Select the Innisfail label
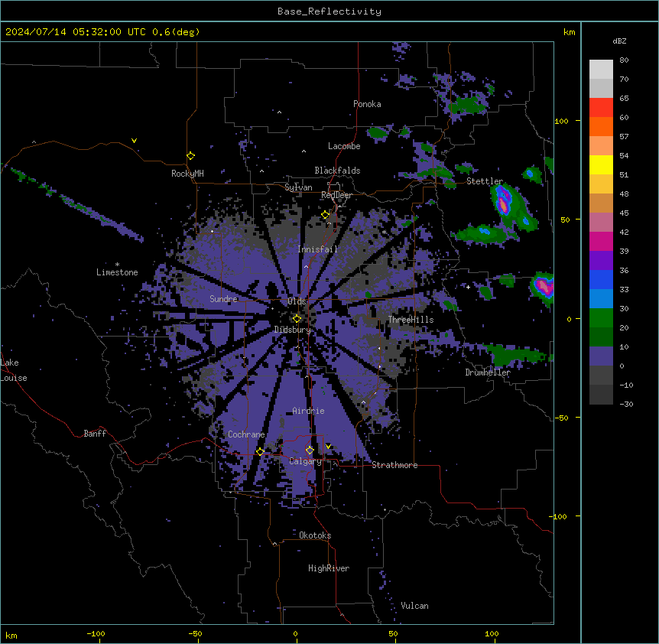 point(317,249)
